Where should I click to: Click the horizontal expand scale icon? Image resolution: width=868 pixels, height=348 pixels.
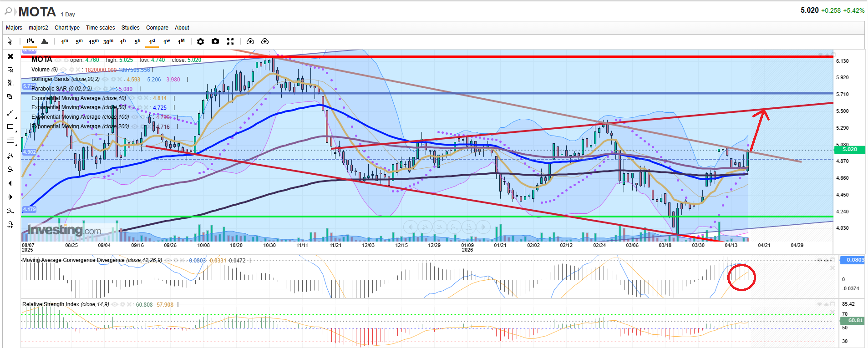pyautogui.click(x=10, y=211)
